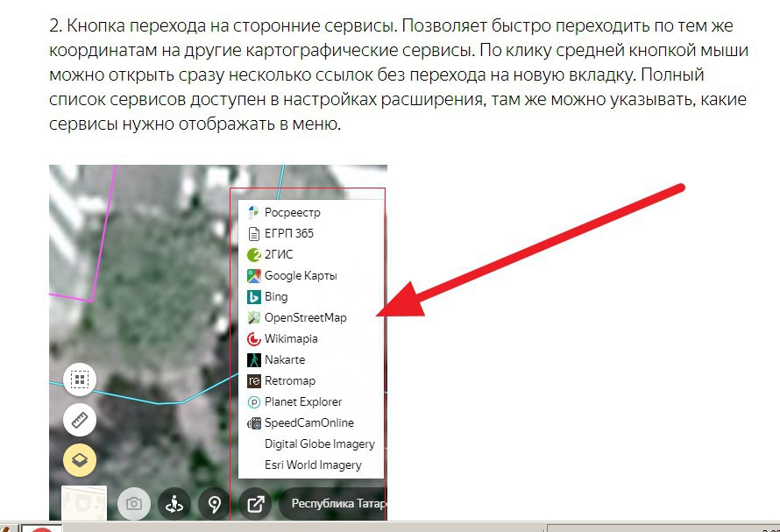Click the Республика Татар region label button

(x=333, y=504)
